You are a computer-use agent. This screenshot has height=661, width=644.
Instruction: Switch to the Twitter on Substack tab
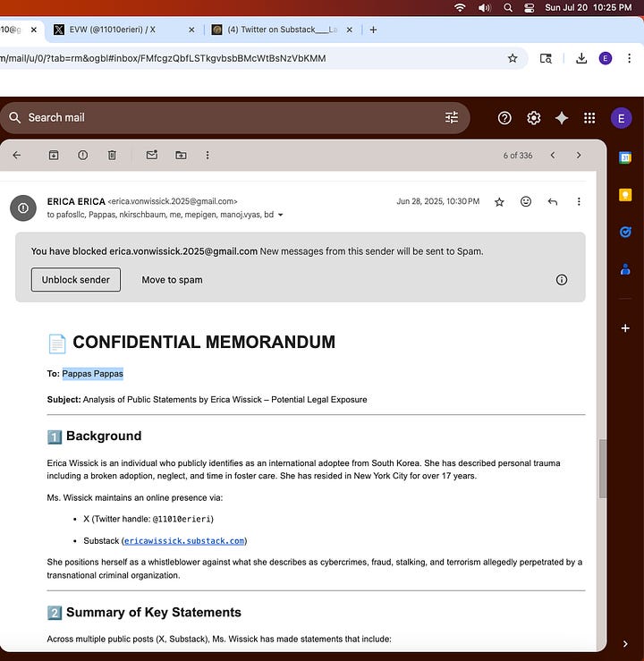click(283, 30)
